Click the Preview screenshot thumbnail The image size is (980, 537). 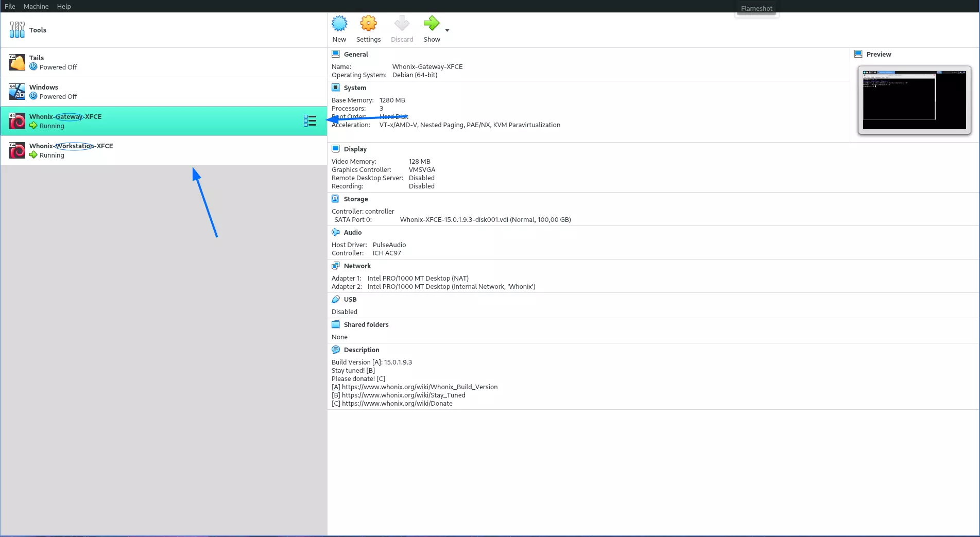pos(913,100)
